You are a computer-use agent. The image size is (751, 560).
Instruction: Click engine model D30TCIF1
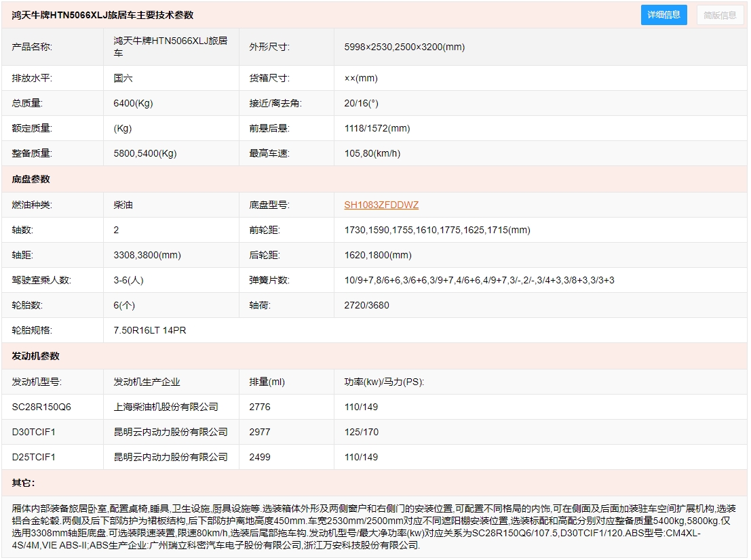point(33,433)
